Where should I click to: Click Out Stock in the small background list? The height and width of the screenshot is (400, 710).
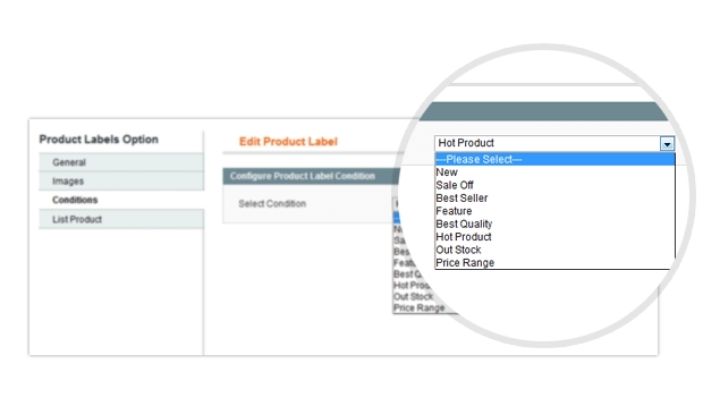tap(413, 297)
